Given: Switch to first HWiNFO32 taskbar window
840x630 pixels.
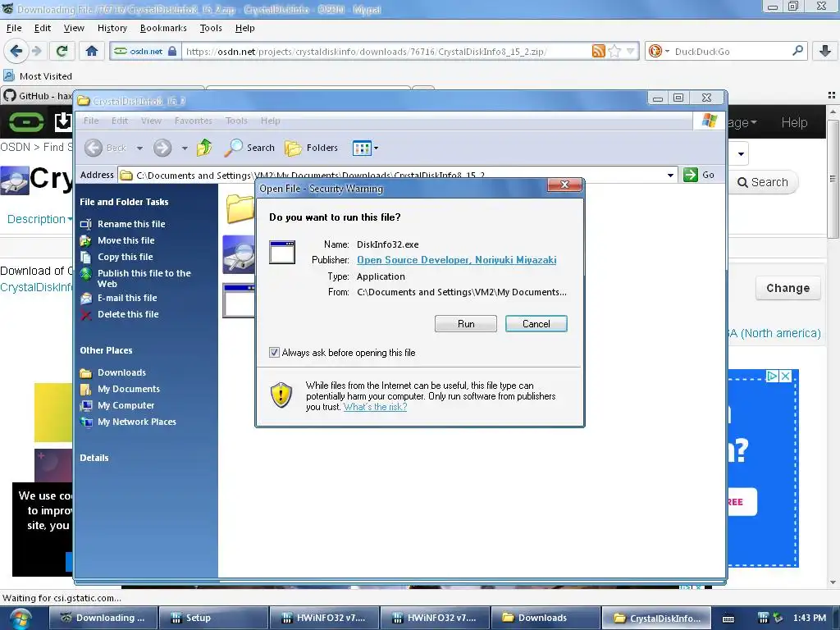Looking at the screenshot, I should pyautogui.click(x=323, y=618).
